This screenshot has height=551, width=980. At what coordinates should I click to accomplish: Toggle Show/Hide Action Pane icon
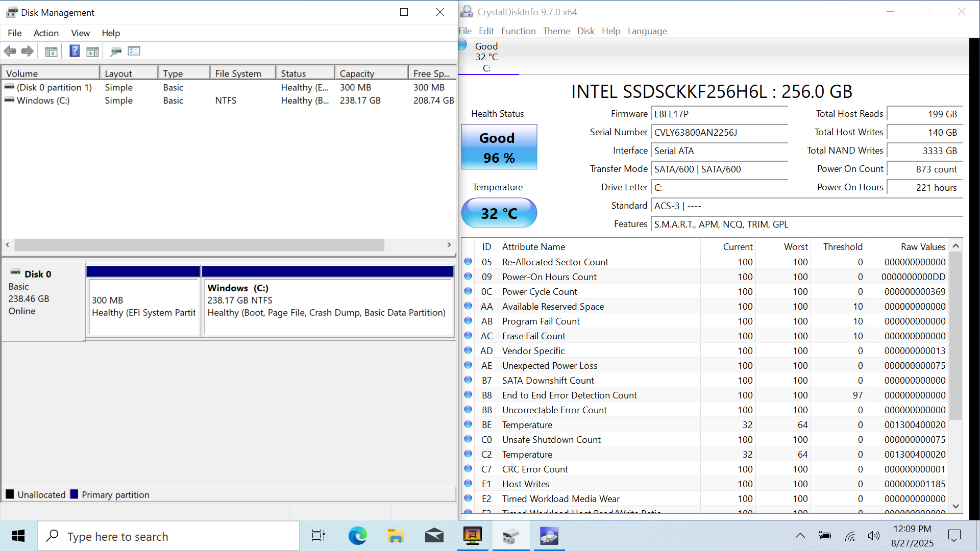point(92,51)
